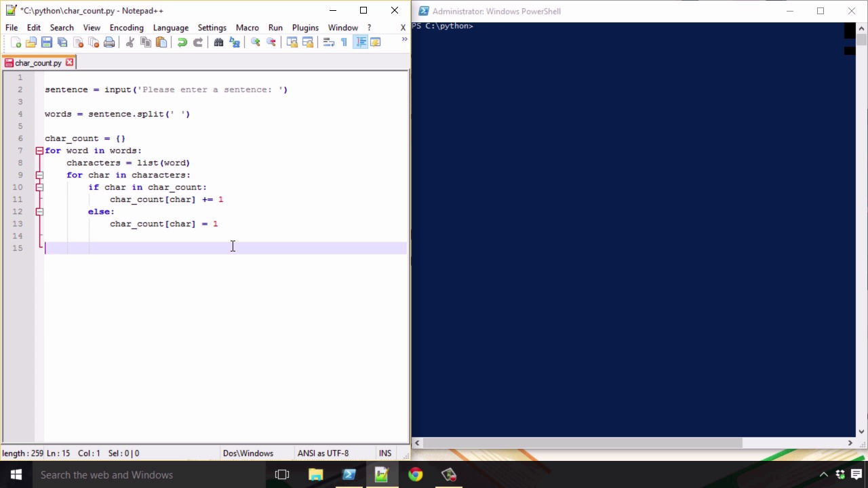Collapse the else fold at line 12

(x=39, y=211)
